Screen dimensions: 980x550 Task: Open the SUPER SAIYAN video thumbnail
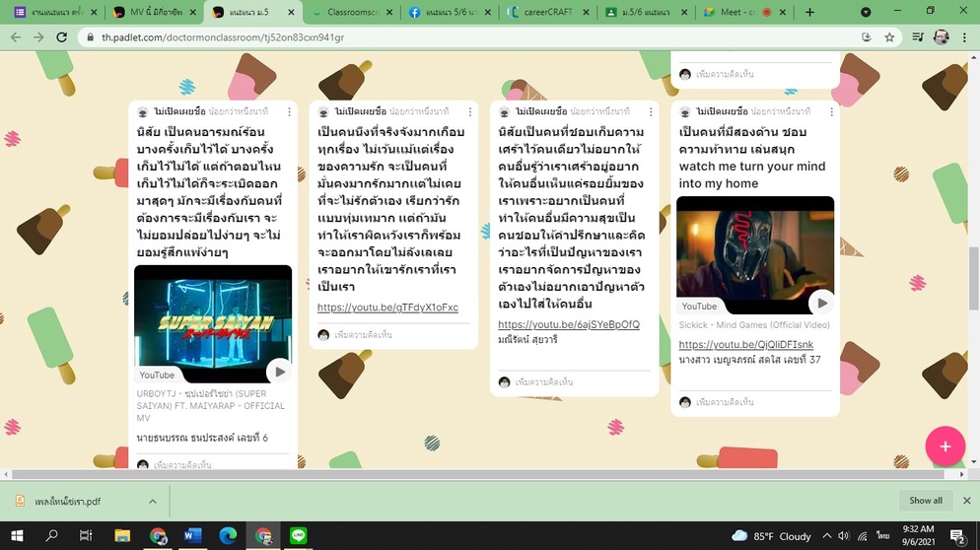(x=213, y=323)
